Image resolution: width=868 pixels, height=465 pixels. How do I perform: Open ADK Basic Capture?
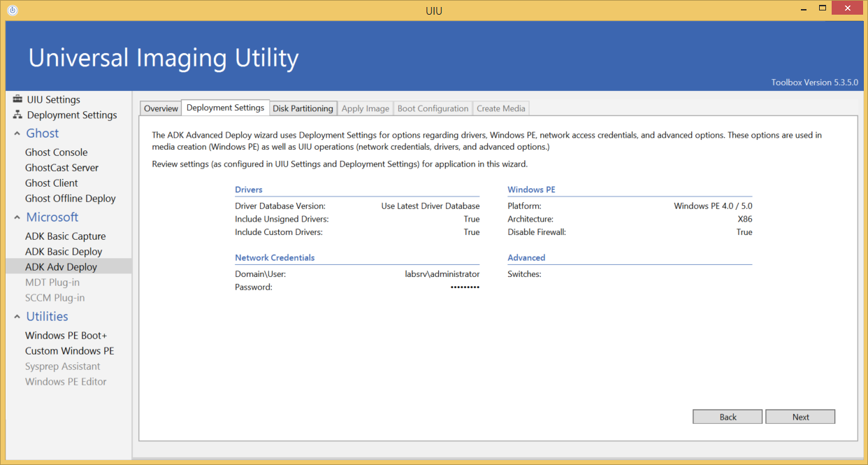pyautogui.click(x=66, y=236)
